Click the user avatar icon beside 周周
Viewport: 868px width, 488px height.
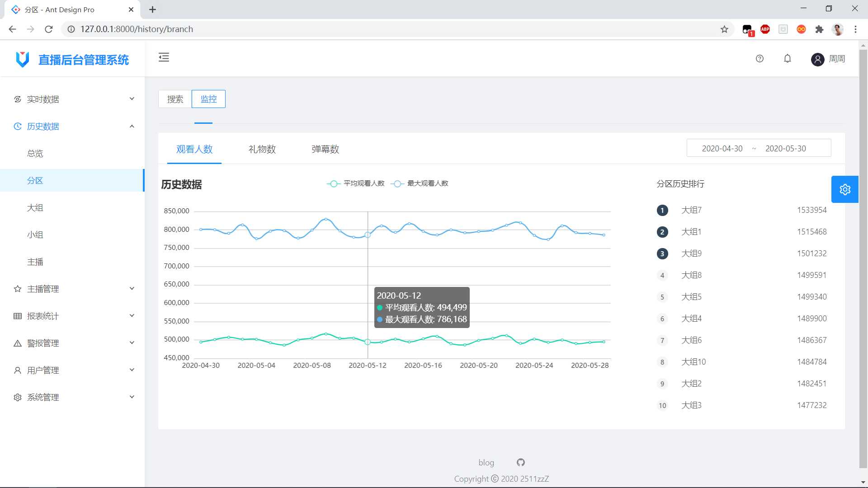pos(817,59)
